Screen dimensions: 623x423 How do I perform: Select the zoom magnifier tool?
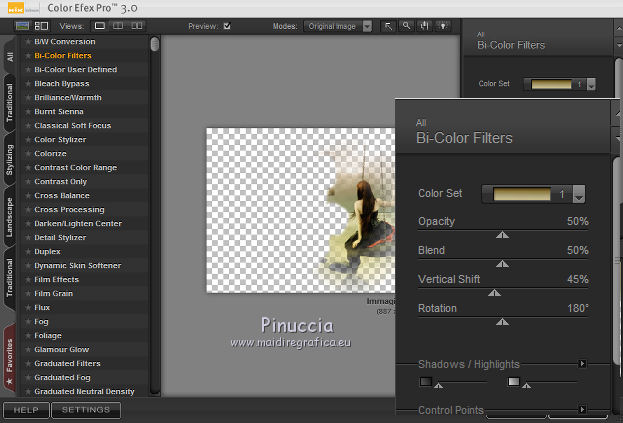point(407,26)
